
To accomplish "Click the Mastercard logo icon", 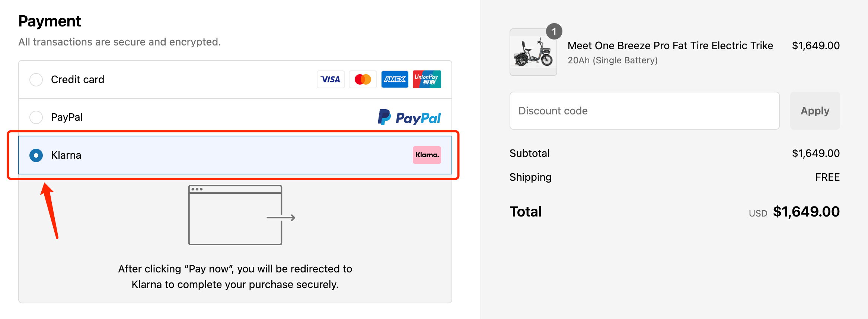I will pyautogui.click(x=363, y=79).
